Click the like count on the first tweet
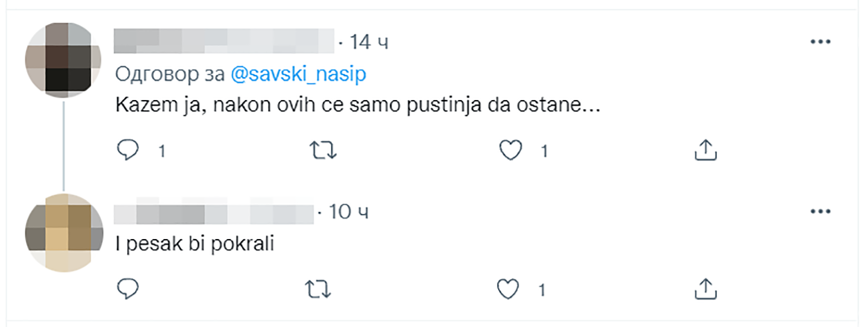 pos(544,152)
